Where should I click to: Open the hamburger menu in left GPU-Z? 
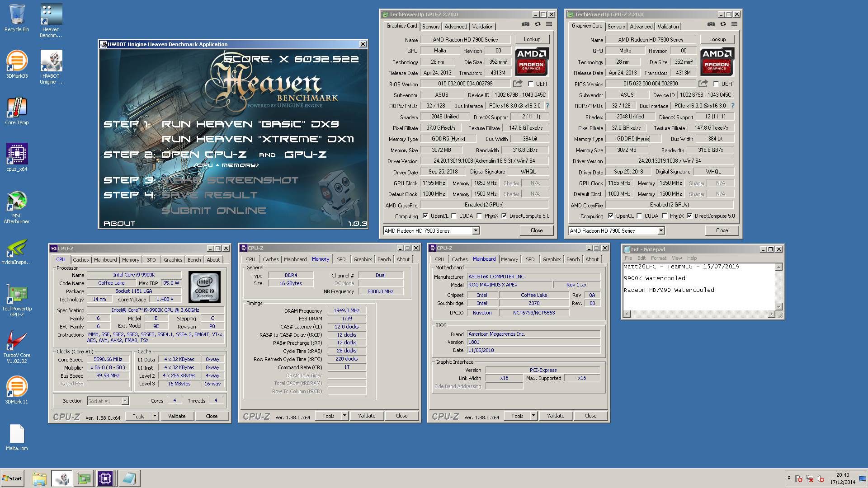(549, 24)
